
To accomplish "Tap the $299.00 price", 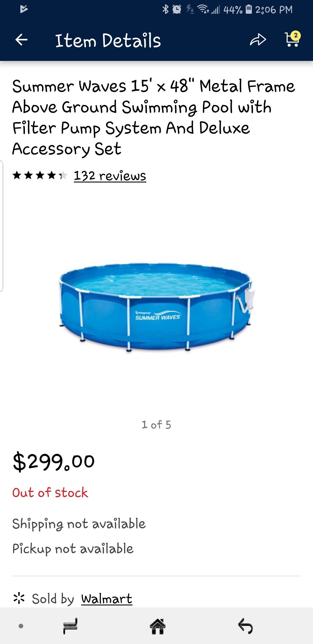I will click(54, 461).
